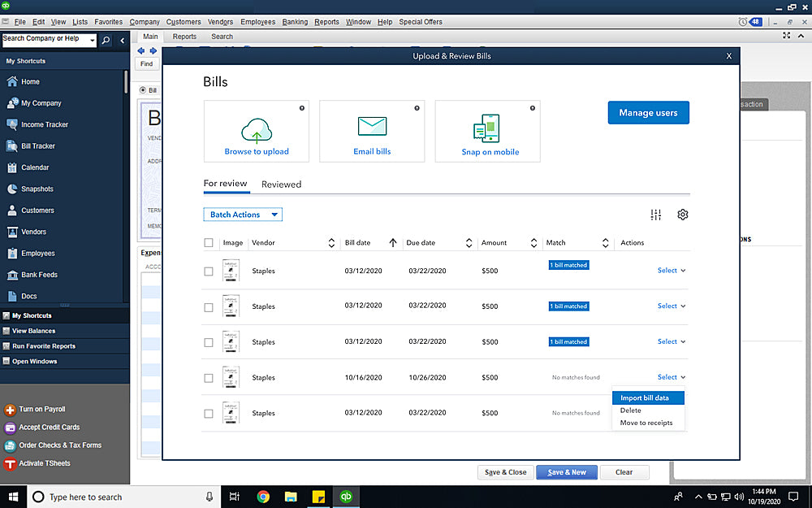Open the first Staples bill thumbnail

tap(231, 271)
